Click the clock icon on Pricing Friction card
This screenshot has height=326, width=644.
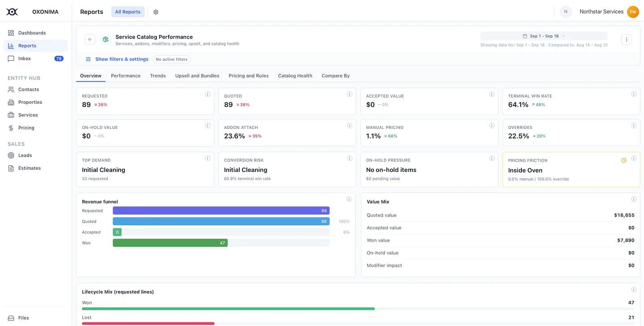click(x=624, y=160)
